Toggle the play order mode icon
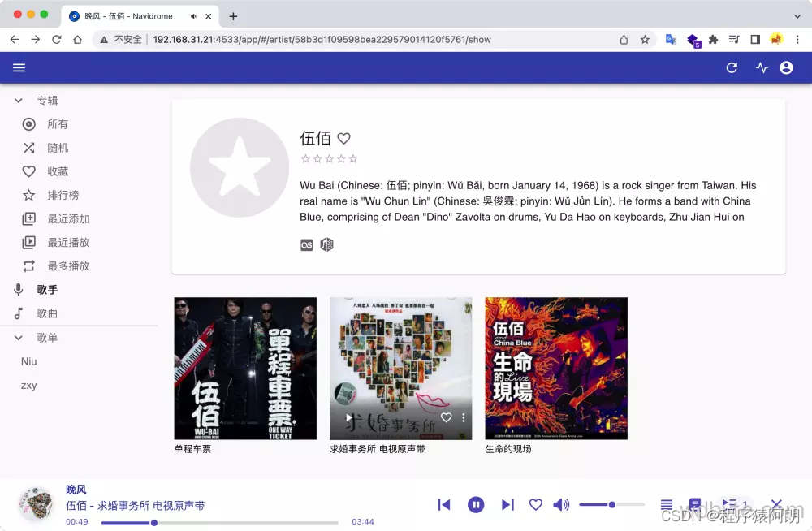 point(667,504)
